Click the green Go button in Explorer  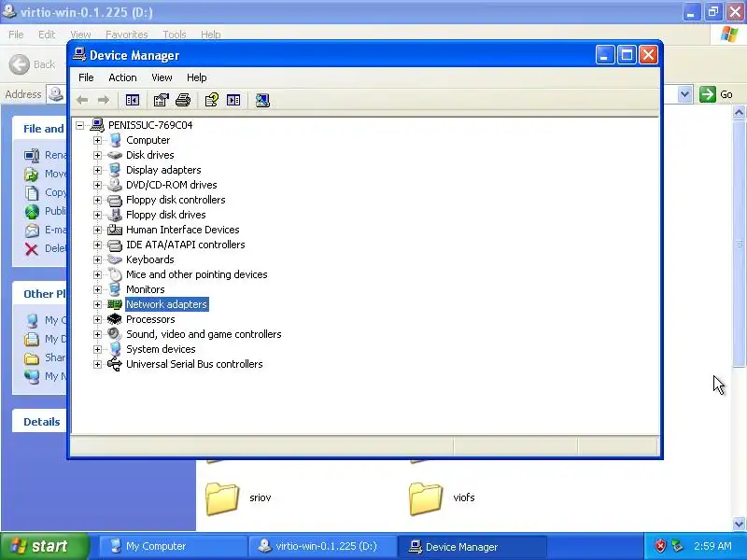click(x=716, y=94)
